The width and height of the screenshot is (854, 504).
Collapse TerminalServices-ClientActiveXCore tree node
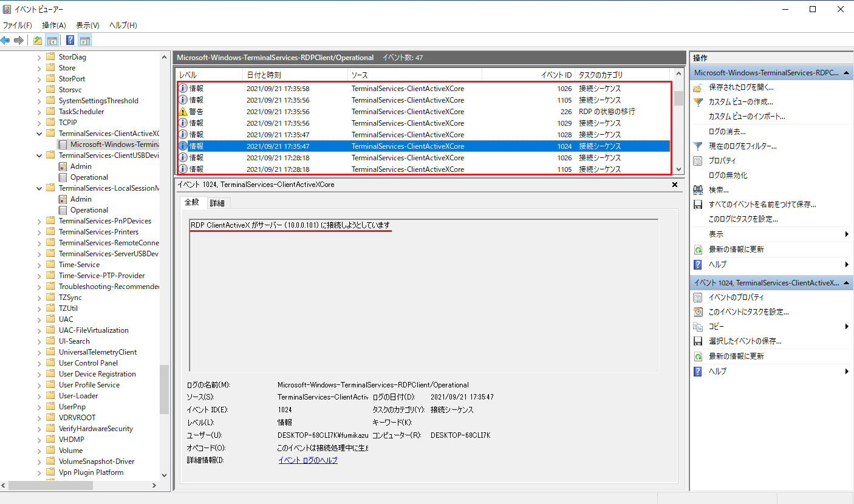point(39,134)
